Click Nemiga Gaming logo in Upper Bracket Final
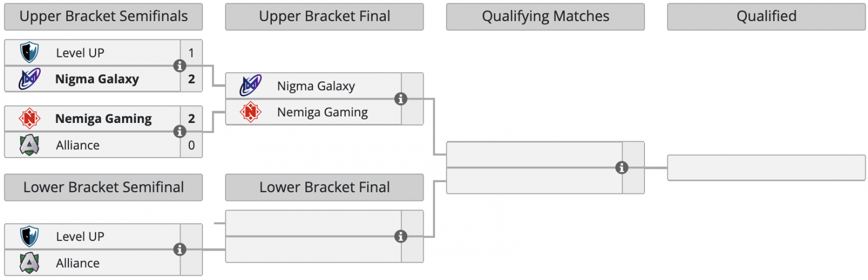 (x=251, y=112)
